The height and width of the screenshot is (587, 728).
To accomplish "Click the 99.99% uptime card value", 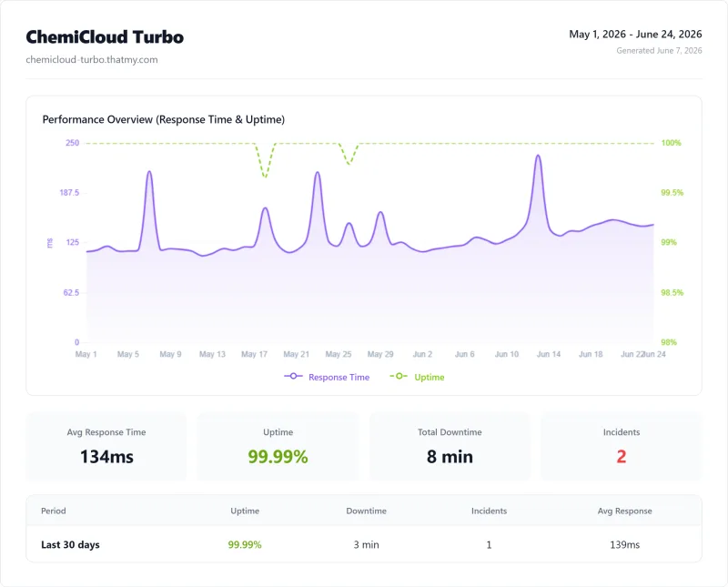I will (x=278, y=457).
